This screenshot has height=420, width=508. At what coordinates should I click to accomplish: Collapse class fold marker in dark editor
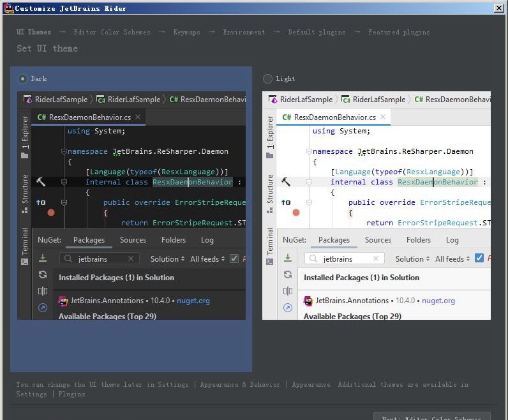pos(64,182)
